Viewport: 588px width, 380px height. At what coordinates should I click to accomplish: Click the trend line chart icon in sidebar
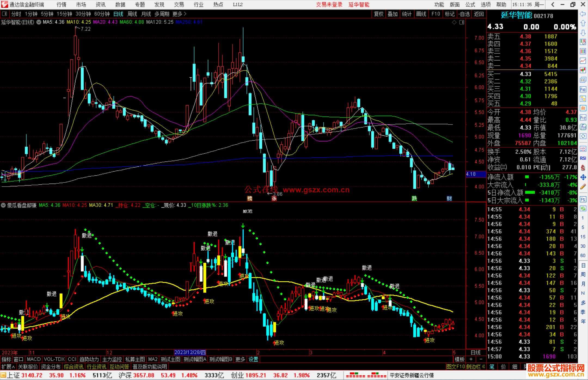pyautogui.click(x=583, y=61)
